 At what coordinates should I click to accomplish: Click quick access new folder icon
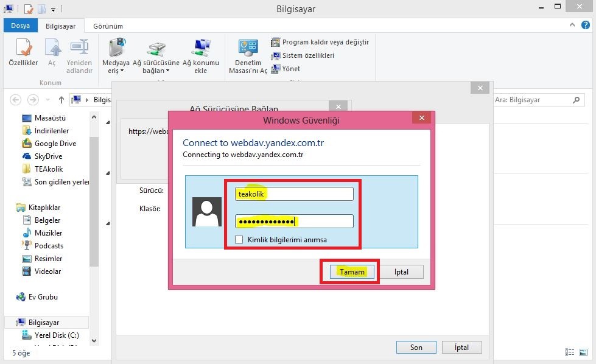[x=41, y=9]
